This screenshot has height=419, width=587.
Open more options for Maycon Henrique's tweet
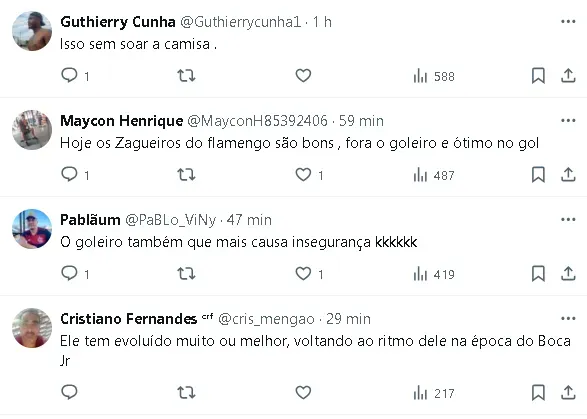coord(568,121)
